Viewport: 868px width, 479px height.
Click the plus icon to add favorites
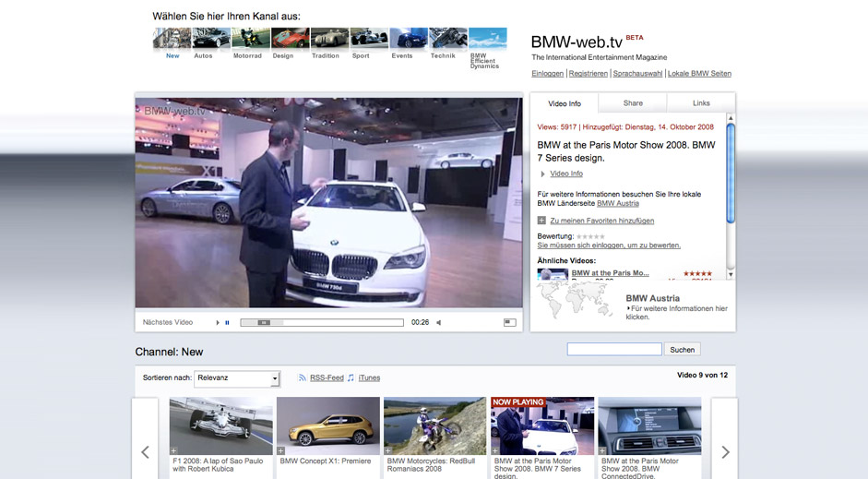[x=541, y=221]
